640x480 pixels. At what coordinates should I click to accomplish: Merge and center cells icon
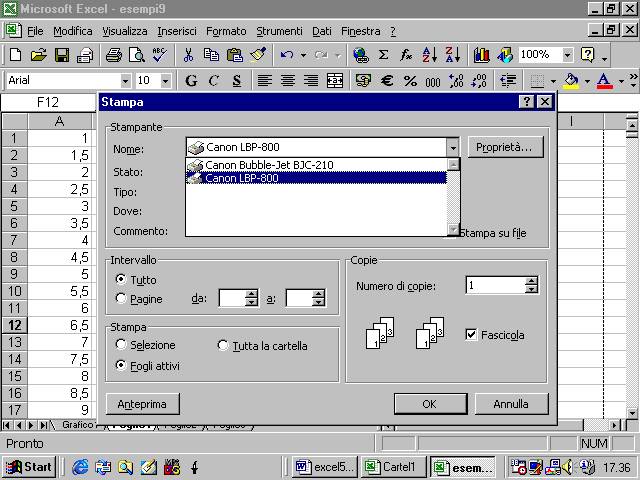335,81
